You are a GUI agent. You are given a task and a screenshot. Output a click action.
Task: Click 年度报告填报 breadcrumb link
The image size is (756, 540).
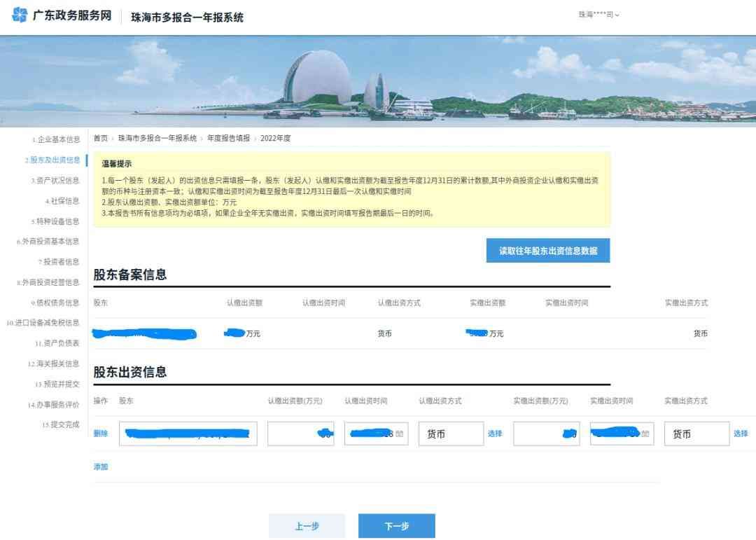(x=228, y=138)
